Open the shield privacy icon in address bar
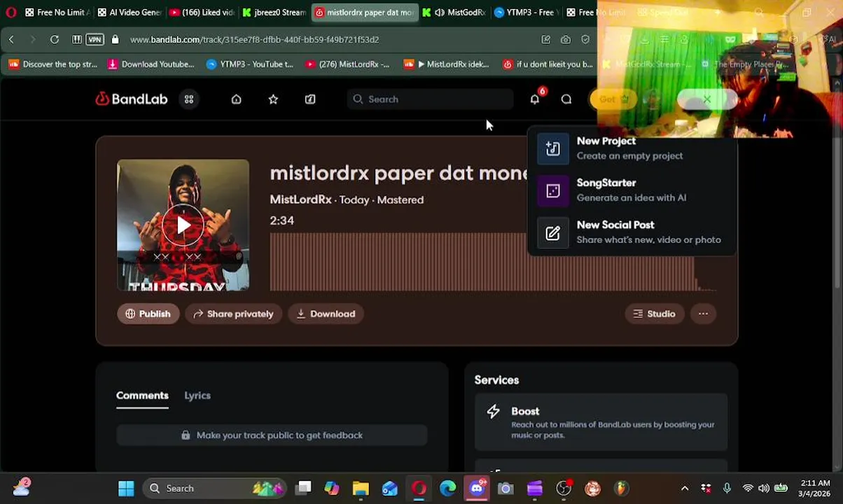This screenshot has height=504, width=843. pyautogui.click(x=585, y=40)
